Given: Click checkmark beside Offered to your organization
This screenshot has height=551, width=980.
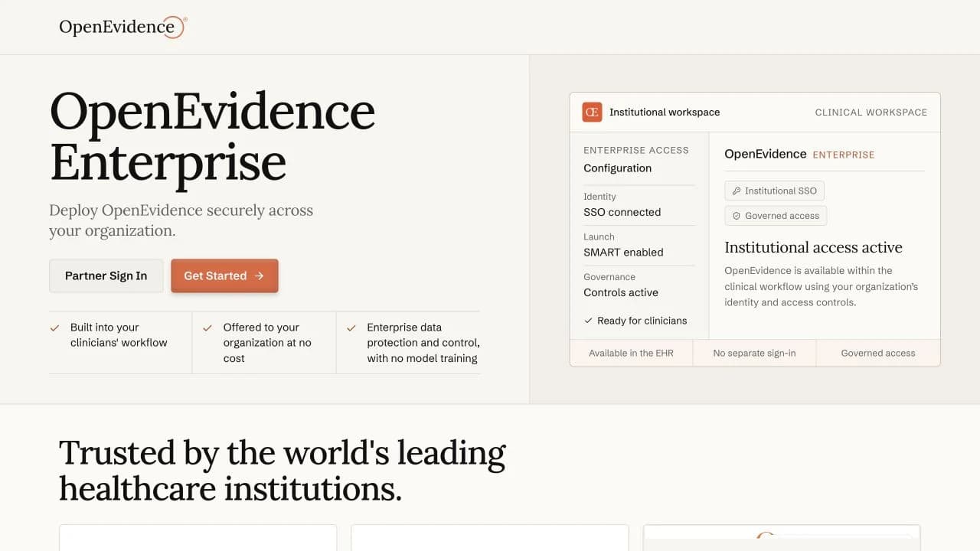Looking at the screenshot, I should point(207,328).
